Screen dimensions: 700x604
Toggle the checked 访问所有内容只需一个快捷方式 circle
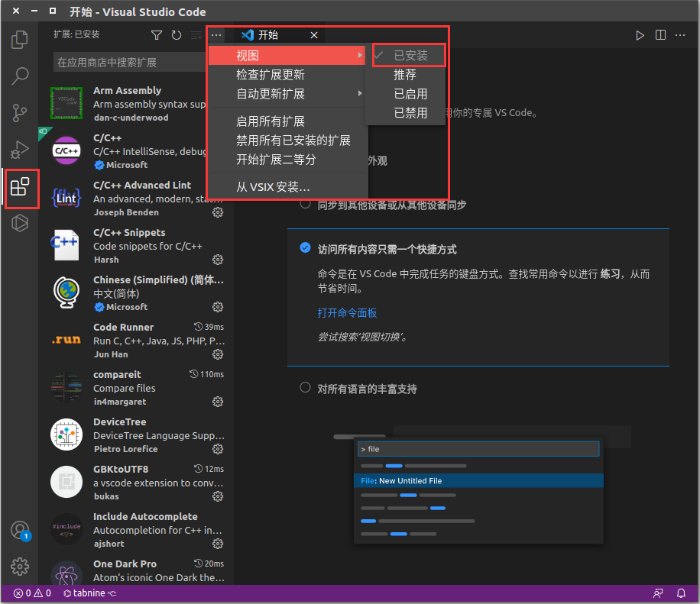(x=306, y=247)
